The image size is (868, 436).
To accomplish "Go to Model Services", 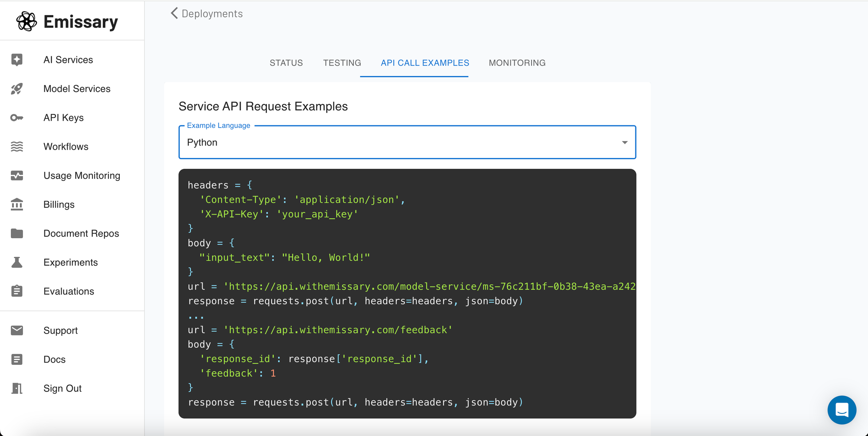I will (x=77, y=89).
